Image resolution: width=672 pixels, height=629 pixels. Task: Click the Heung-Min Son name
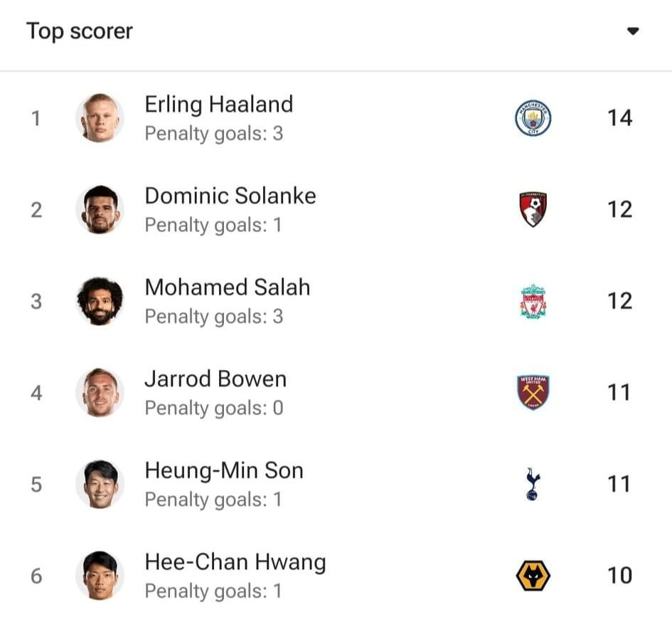[x=224, y=470]
